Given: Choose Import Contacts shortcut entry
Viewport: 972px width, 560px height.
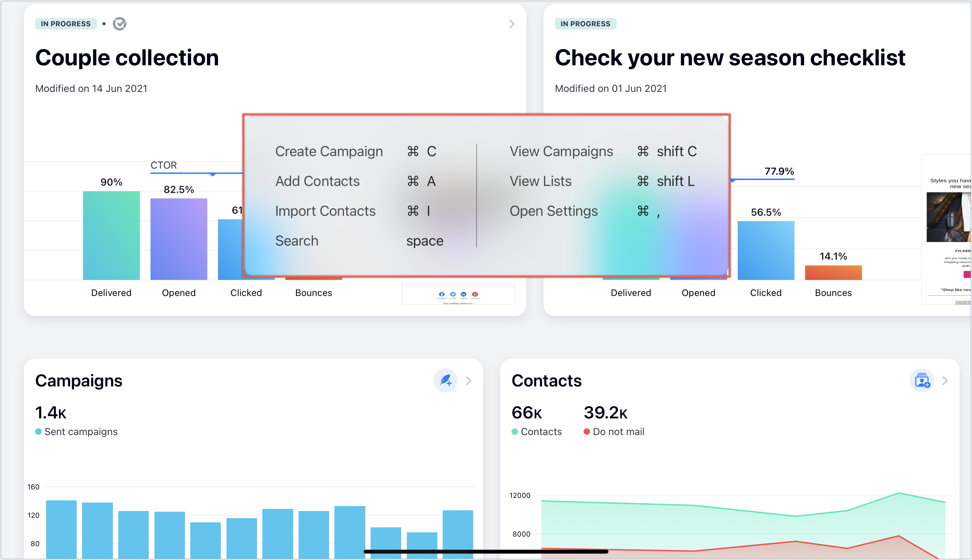Looking at the screenshot, I should [325, 211].
